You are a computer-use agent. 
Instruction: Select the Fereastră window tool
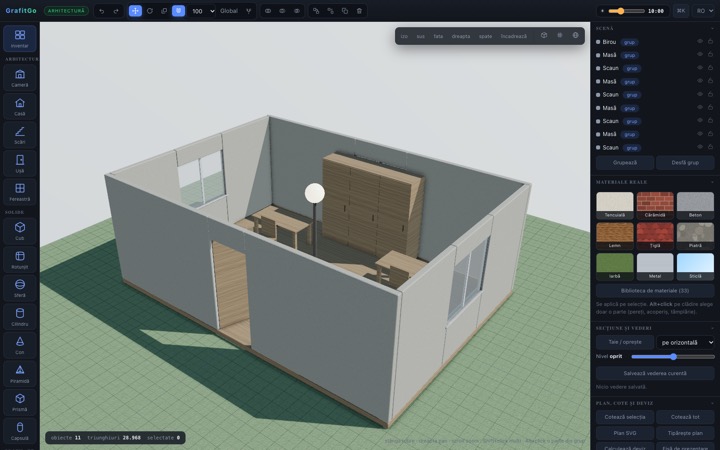point(20,192)
